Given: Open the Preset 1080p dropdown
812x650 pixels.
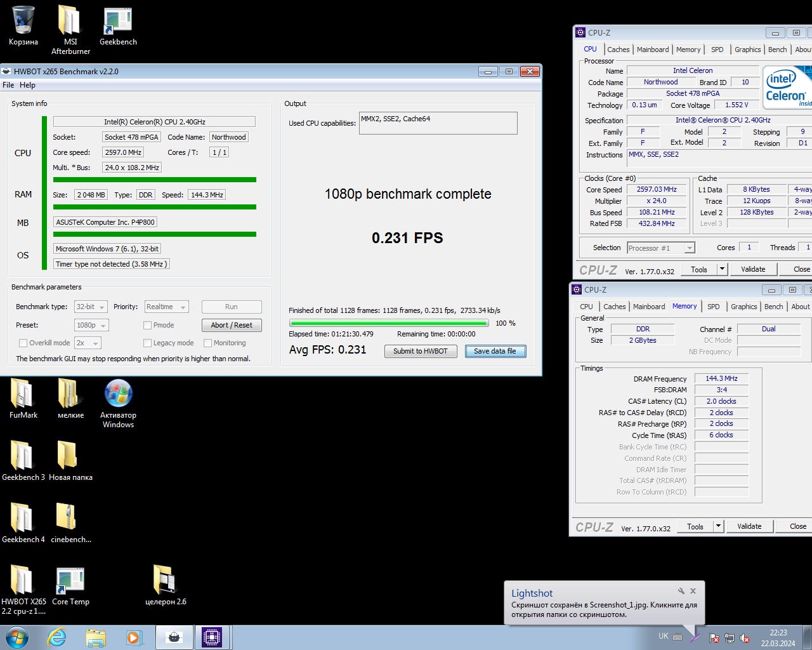Looking at the screenshot, I should coord(91,325).
